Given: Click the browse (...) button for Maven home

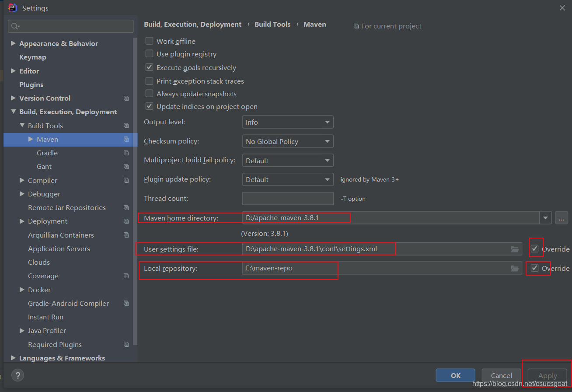Looking at the screenshot, I should 562,217.
